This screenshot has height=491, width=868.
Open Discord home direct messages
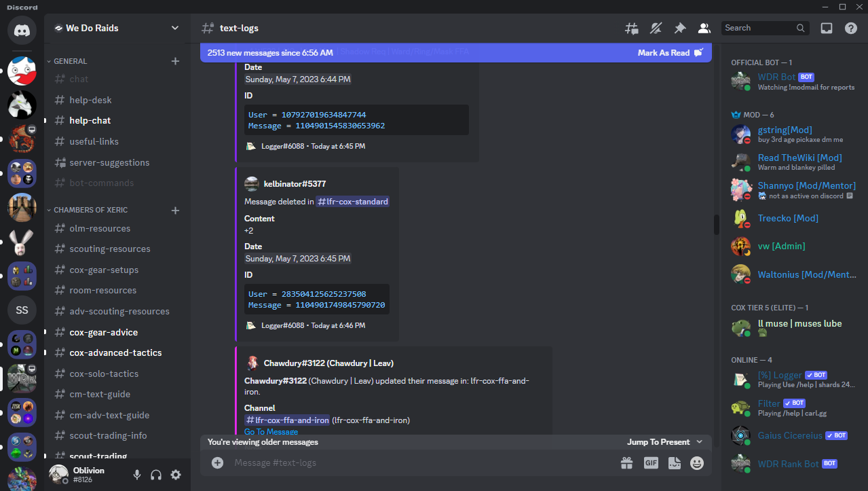22,31
